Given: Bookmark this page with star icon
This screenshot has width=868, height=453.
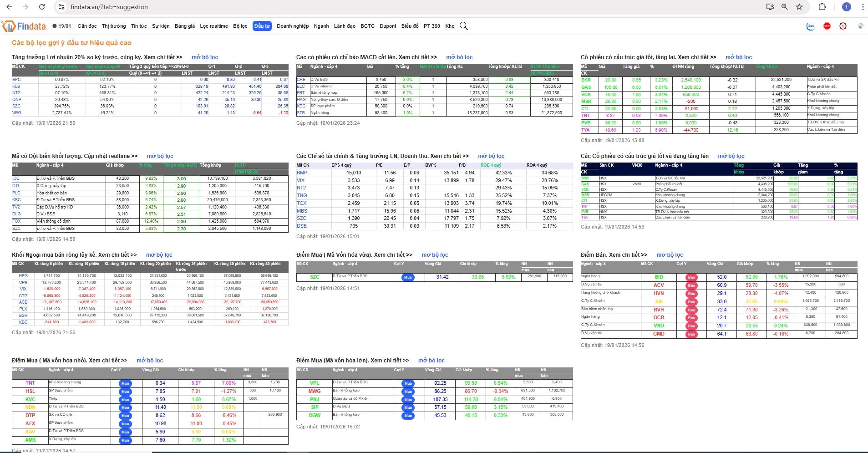Looking at the screenshot, I should coord(799,7).
